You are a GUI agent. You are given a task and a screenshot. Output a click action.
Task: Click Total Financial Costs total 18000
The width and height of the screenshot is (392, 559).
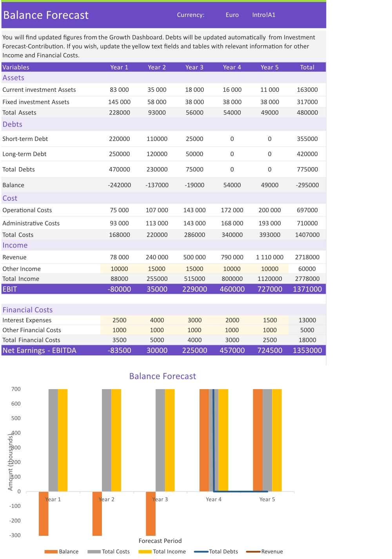point(307,340)
